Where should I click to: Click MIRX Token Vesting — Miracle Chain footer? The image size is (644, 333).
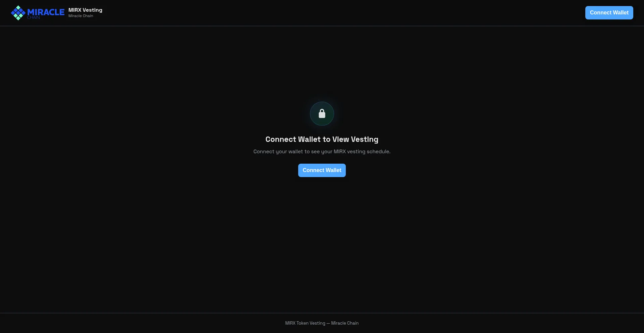(322, 323)
